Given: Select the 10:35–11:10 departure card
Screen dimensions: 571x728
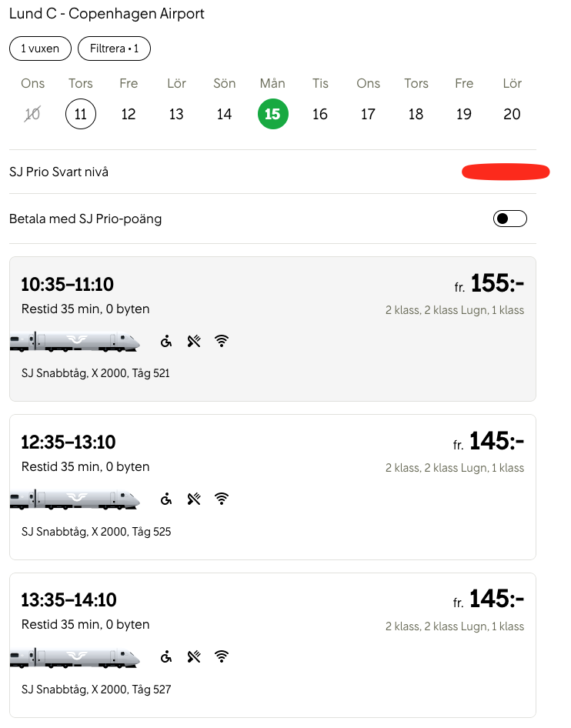Looking at the screenshot, I should (x=272, y=329).
